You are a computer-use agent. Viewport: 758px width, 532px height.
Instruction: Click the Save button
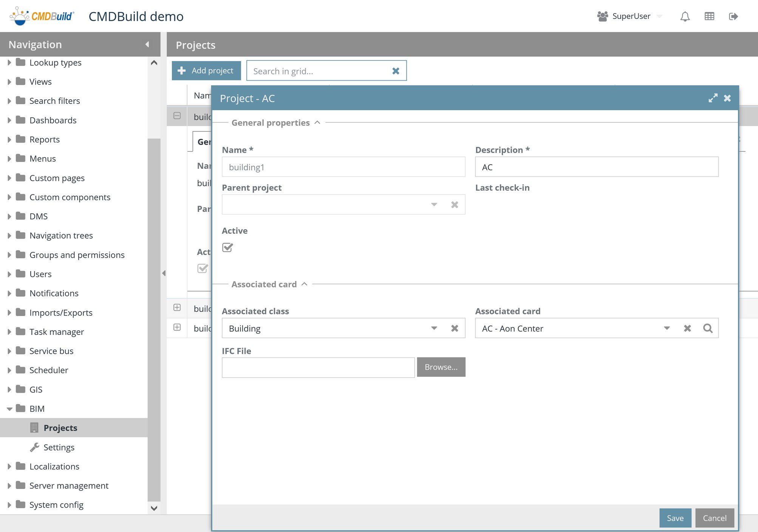point(675,518)
